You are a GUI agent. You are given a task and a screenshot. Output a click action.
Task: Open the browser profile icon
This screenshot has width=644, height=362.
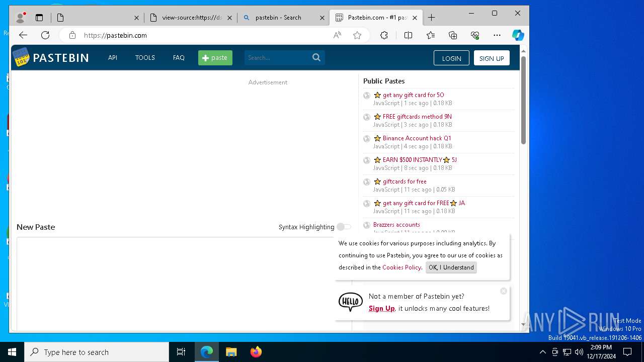tap(21, 18)
